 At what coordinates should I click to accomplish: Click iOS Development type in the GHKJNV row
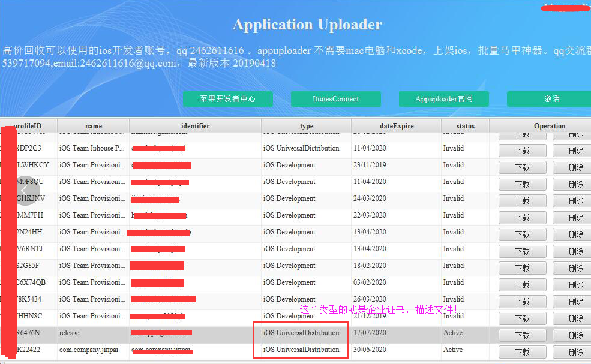[289, 198]
